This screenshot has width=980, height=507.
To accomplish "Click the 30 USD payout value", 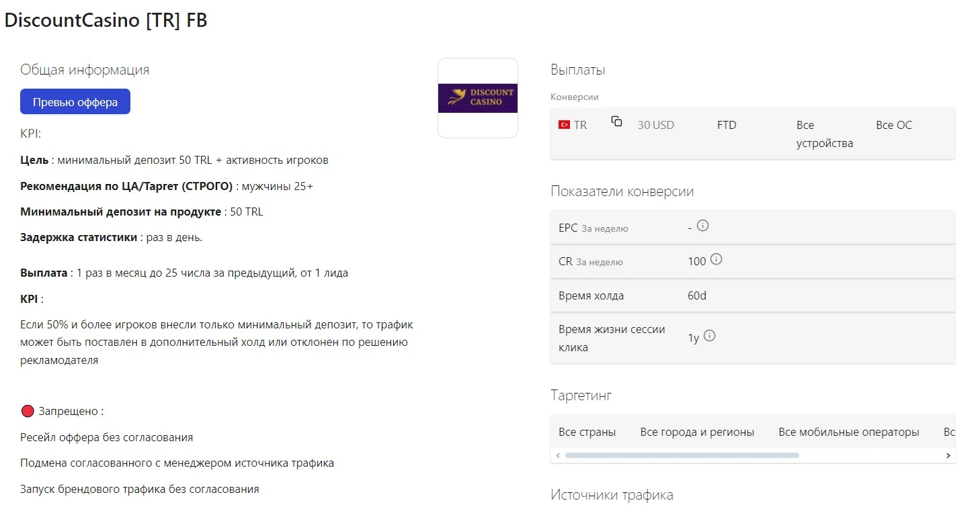I will [x=656, y=125].
